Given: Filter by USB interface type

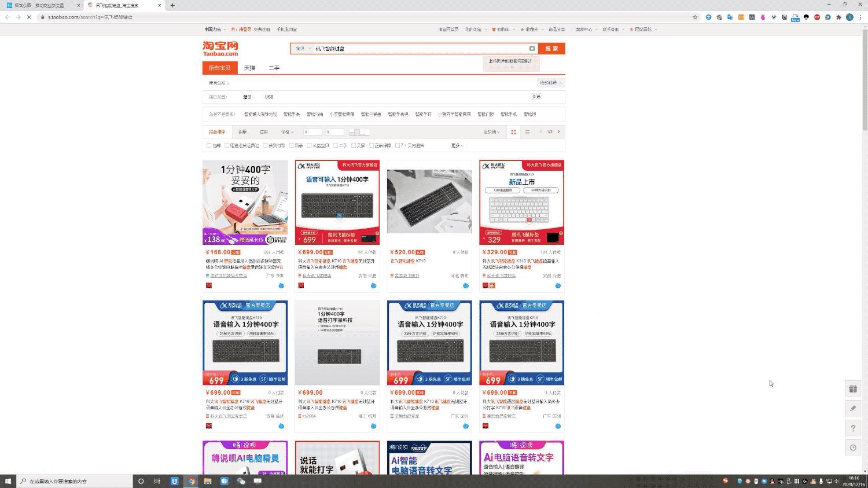Looking at the screenshot, I should tap(269, 97).
